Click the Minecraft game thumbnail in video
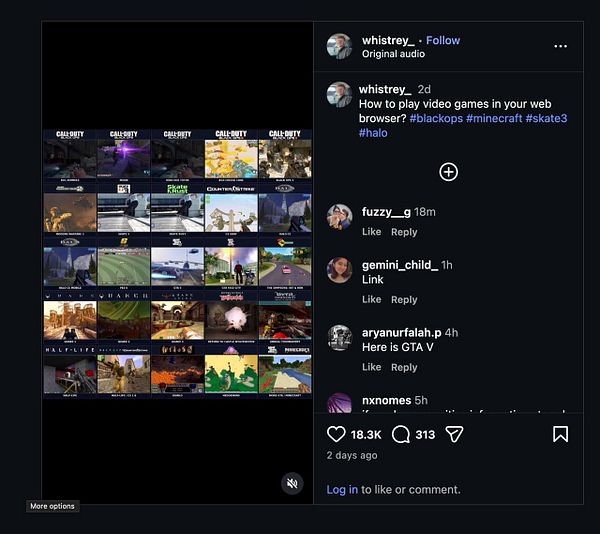Image resolution: width=600 pixels, height=534 pixels. point(285,374)
